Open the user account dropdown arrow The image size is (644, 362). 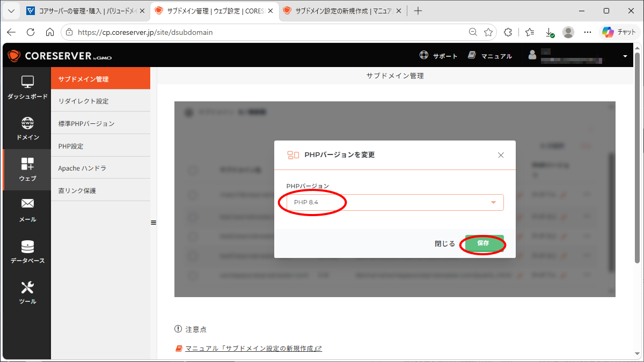click(625, 56)
